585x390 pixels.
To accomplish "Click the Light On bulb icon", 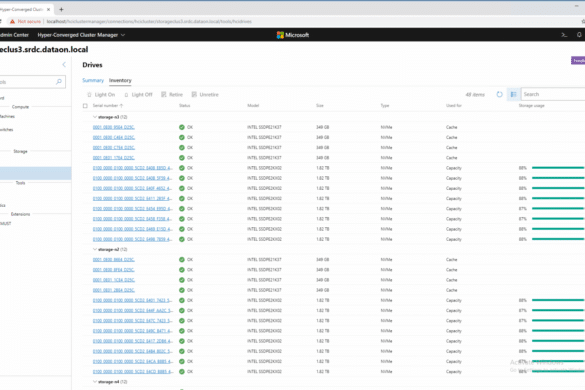I will coord(89,95).
